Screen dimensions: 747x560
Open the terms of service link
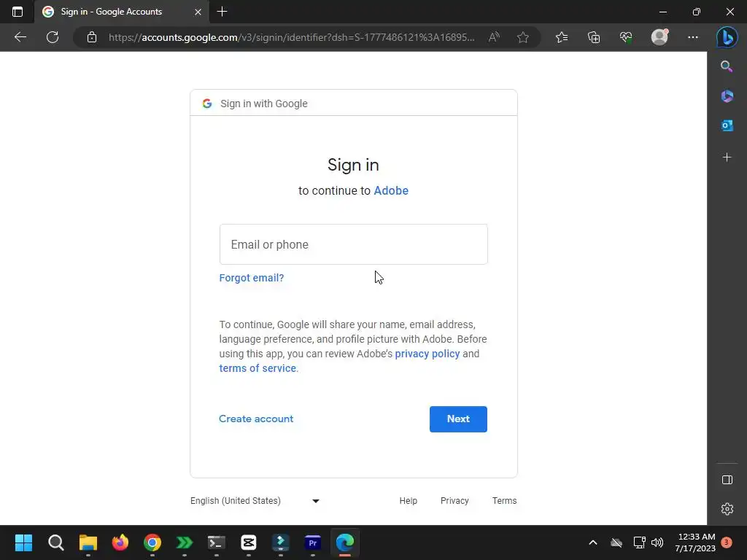click(x=258, y=368)
